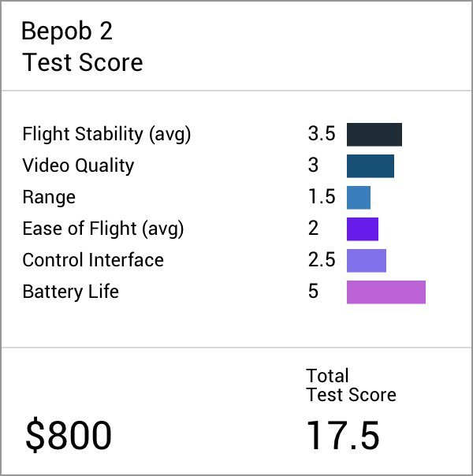Click the Bepob 2 title text

point(67,32)
